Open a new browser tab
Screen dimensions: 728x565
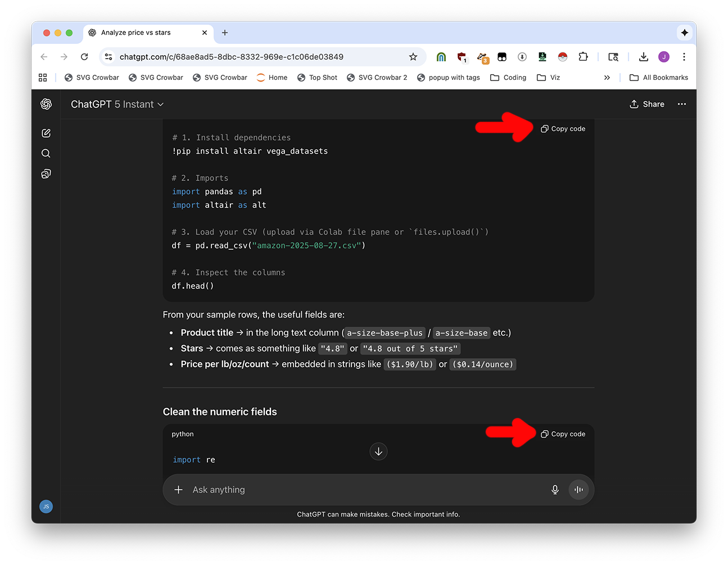225,33
